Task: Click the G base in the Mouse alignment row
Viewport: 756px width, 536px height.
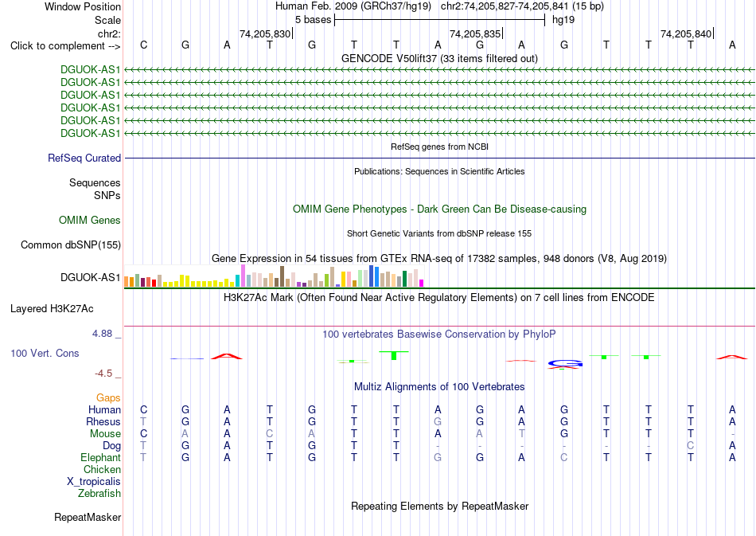Action: point(564,433)
